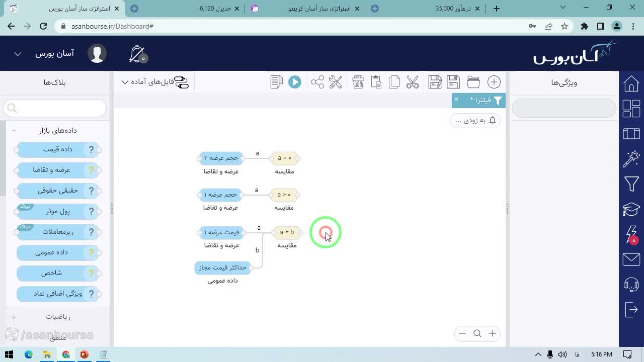The image size is (644, 362).
Task: Select the حجم عرضه ۱ canvas node
Action: [221, 195]
